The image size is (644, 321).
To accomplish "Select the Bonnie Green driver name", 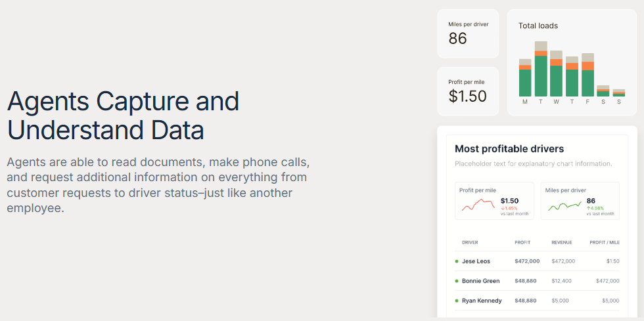I will coord(480,281).
